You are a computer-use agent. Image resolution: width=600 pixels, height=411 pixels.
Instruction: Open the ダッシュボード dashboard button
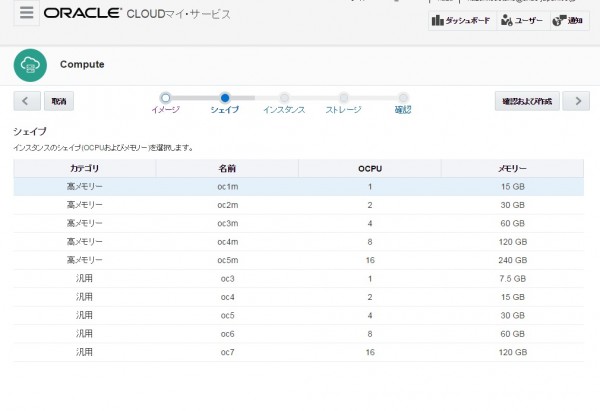click(x=462, y=21)
